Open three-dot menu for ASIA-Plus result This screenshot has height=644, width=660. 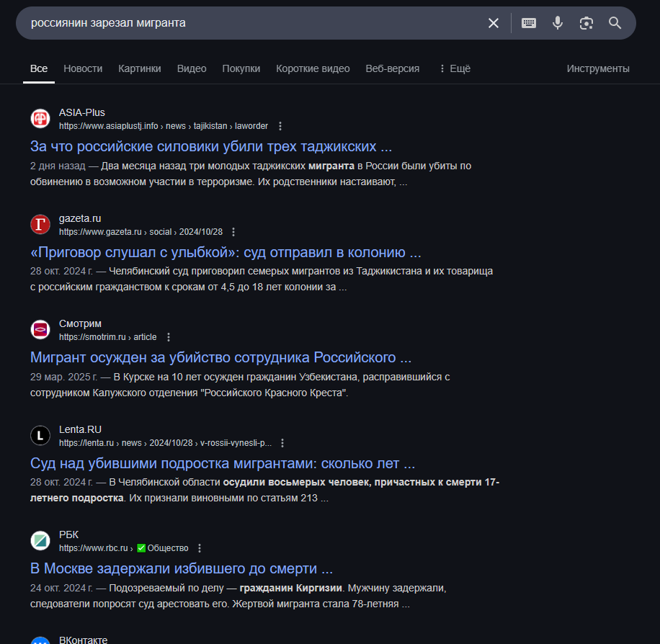[x=280, y=126]
